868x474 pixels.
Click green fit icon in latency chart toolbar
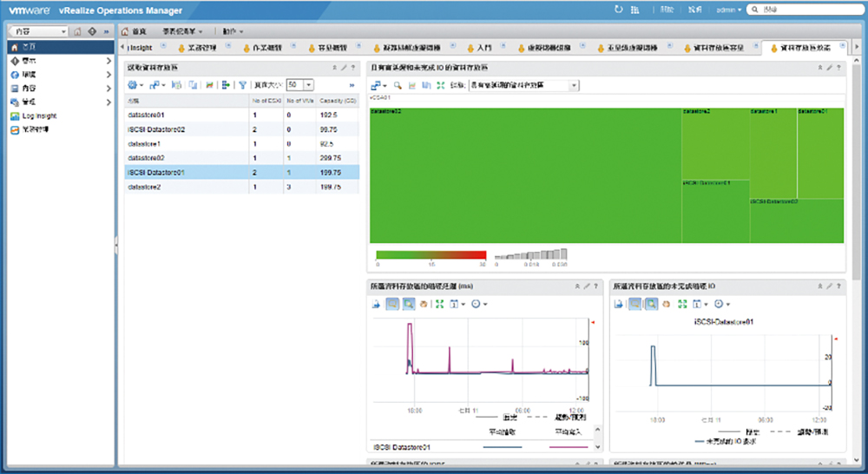439,304
